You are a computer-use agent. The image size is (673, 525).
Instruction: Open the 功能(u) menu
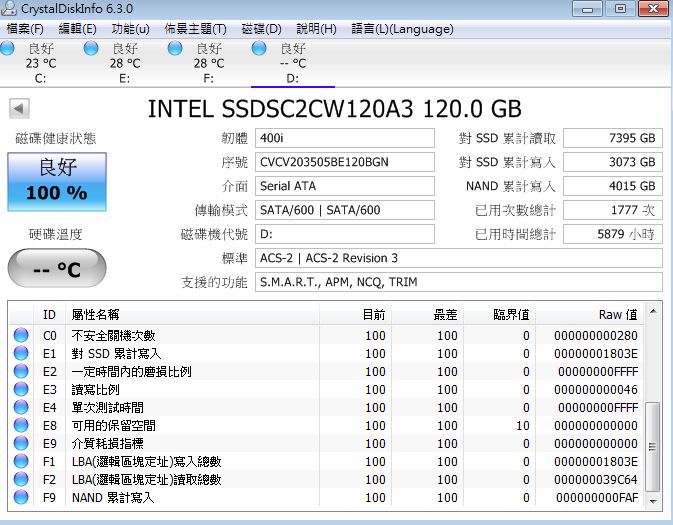[x=130, y=29]
